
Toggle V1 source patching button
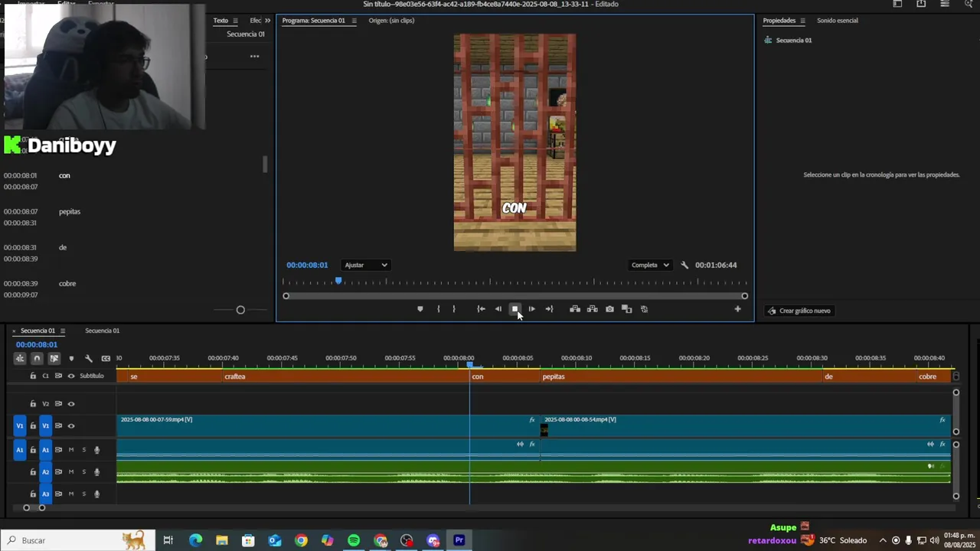pos(20,425)
